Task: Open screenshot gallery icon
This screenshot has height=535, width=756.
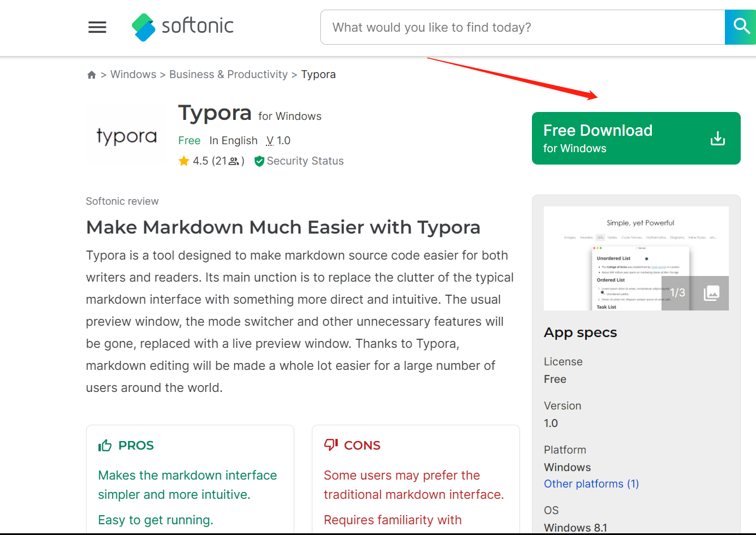Action: (x=711, y=293)
